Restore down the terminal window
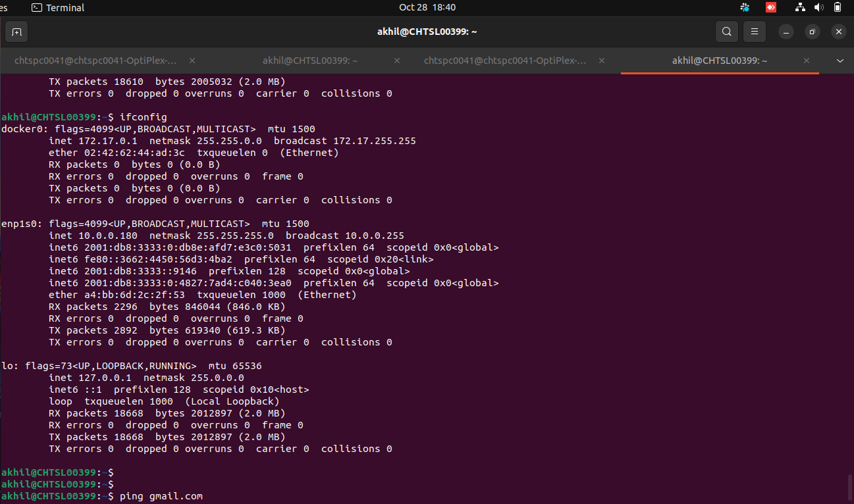The width and height of the screenshot is (854, 504). (x=812, y=32)
